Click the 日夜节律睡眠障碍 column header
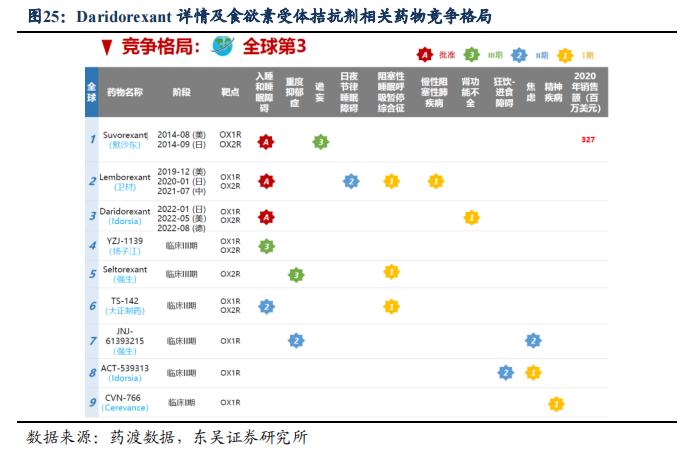The image size is (694, 454). point(349,92)
